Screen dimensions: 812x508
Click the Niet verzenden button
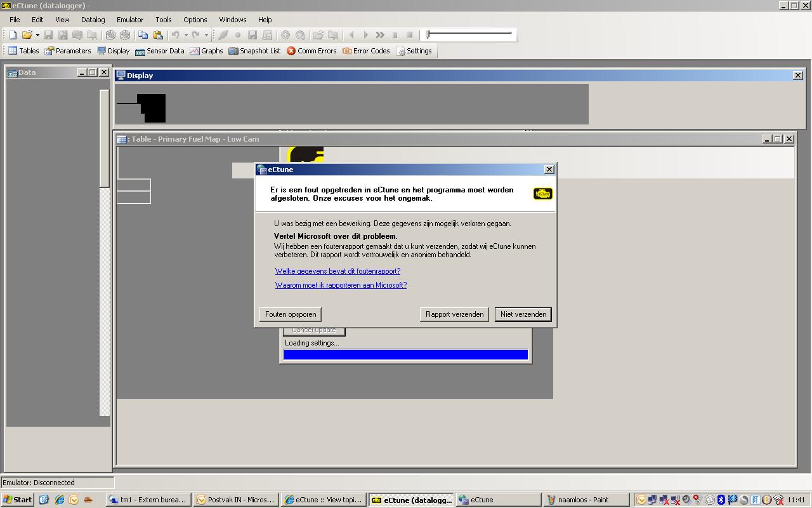click(x=523, y=314)
